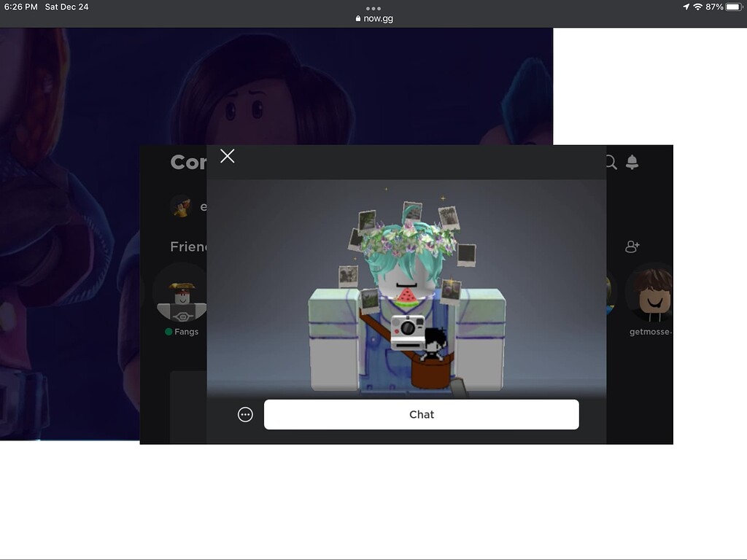Screen dimensions: 747x560
Task: Select the partly hidden friend avatar left of getmosse
Action: (611, 292)
